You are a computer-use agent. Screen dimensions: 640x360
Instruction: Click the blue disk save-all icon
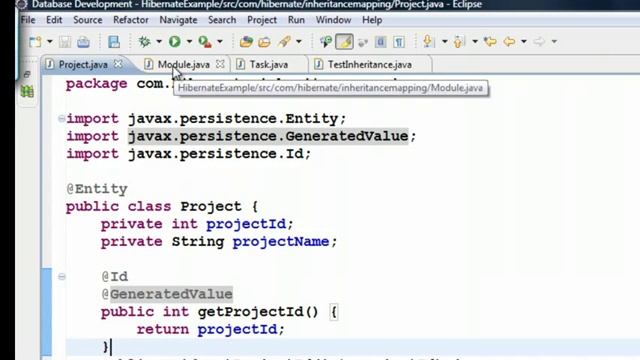click(114, 42)
